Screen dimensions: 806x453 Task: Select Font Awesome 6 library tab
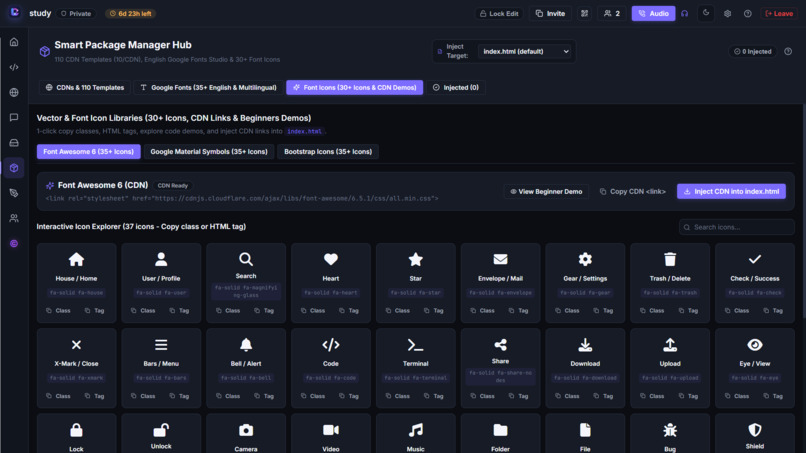88,152
